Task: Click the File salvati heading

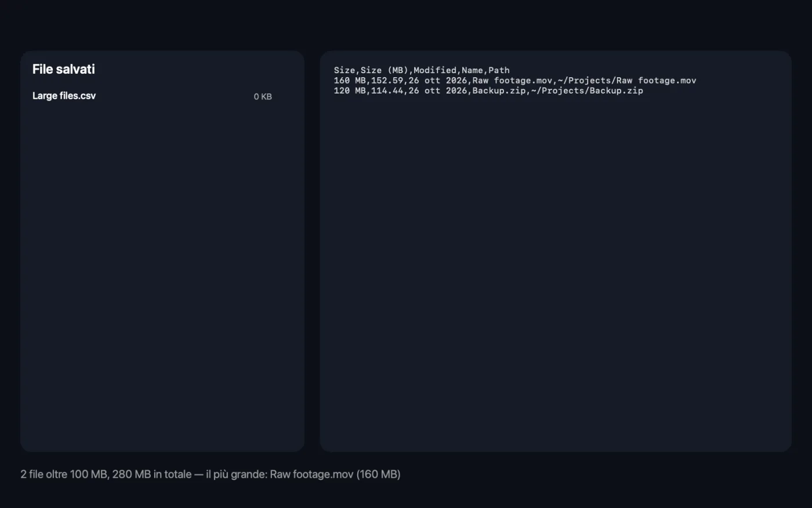Action: [64, 69]
